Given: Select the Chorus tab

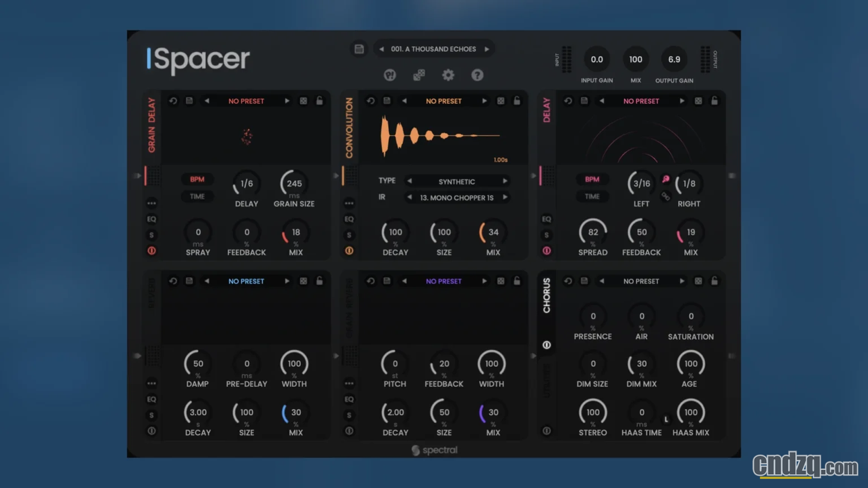Looking at the screenshot, I should pos(546,295).
